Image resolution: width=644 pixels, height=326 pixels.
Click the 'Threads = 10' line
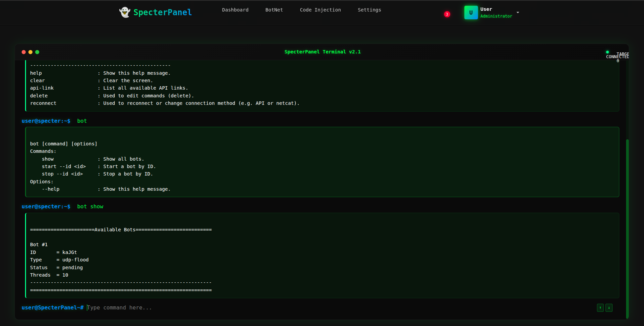49,275
